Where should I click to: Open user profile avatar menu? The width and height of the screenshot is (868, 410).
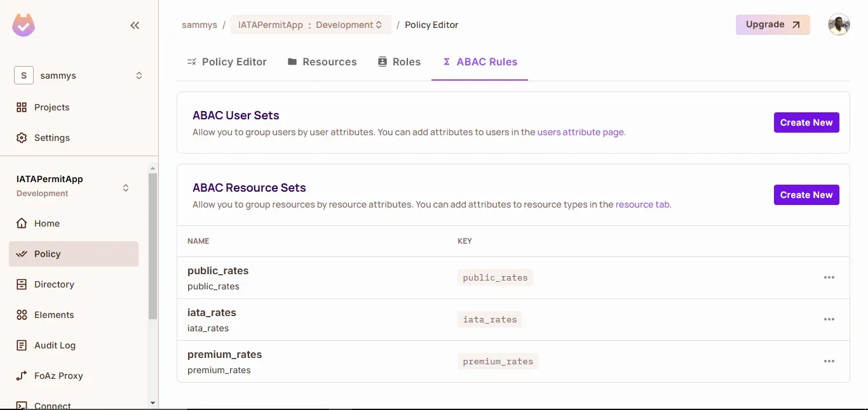839,25
